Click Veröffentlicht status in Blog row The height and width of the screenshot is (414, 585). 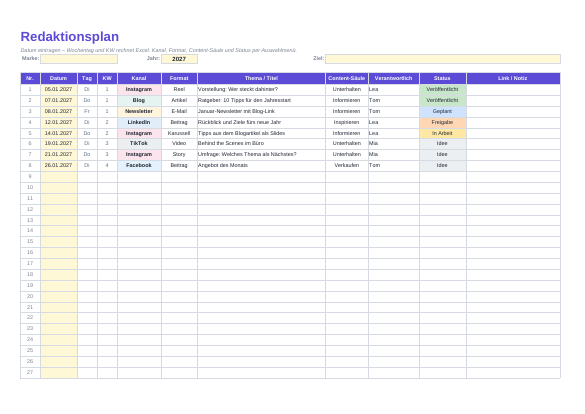coord(442,100)
